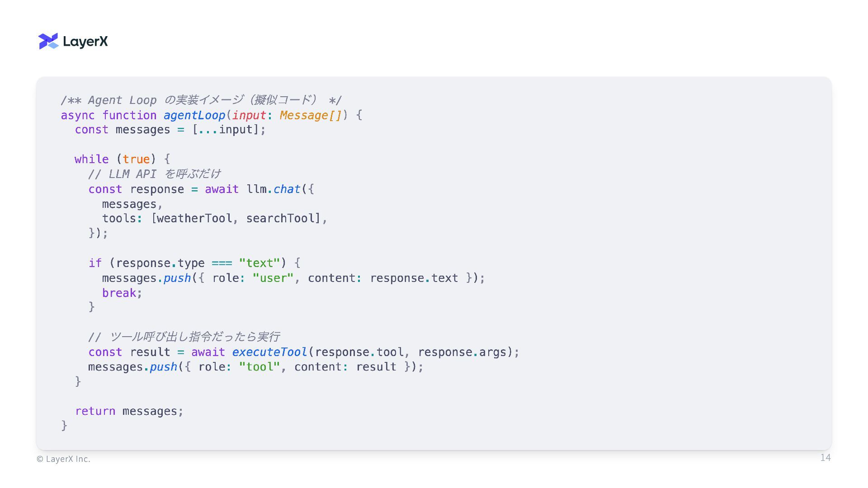Click the while keyword in code
The width and height of the screenshot is (868, 488).
tap(91, 160)
